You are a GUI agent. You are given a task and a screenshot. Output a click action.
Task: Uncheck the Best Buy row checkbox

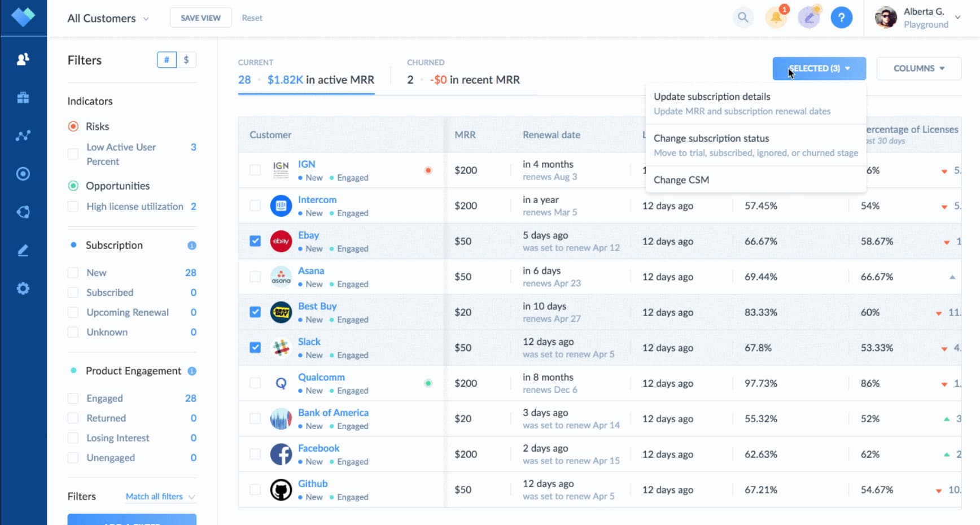[x=255, y=312]
